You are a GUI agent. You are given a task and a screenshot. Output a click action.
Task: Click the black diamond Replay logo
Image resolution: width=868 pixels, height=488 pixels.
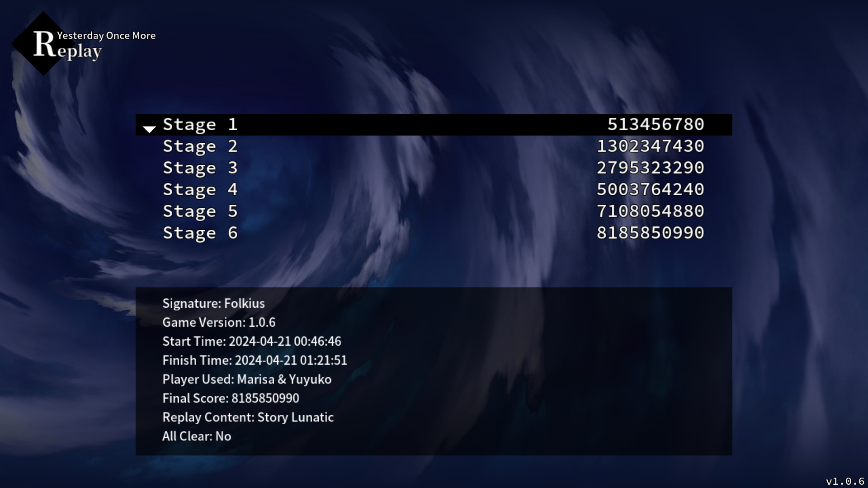pyautogui.click(x=43, y=44)
